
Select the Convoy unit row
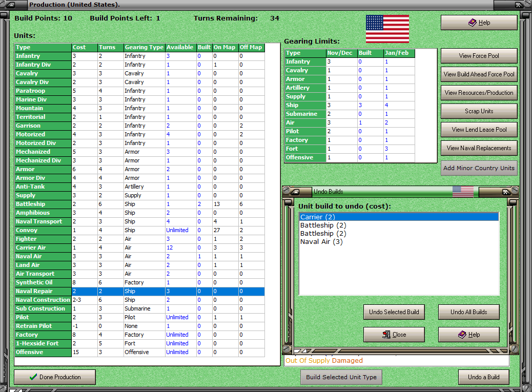coord(139,230)
